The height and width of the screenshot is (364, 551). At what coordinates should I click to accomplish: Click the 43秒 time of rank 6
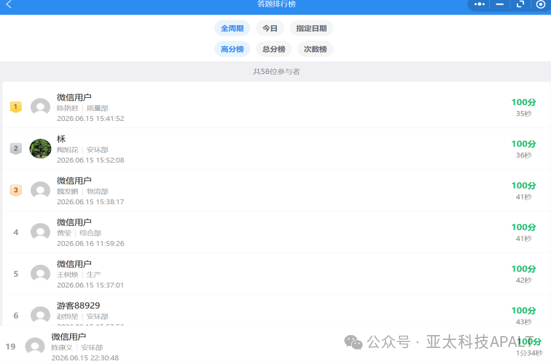click(x=524, y=322)
